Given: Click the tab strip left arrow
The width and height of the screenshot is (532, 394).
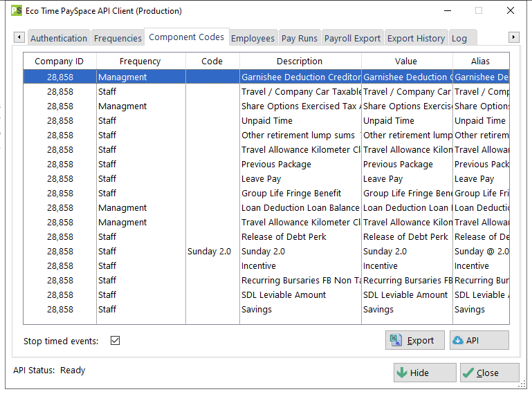Looking at the screenshot, I should pyautogui.click(x=19, y=37).
